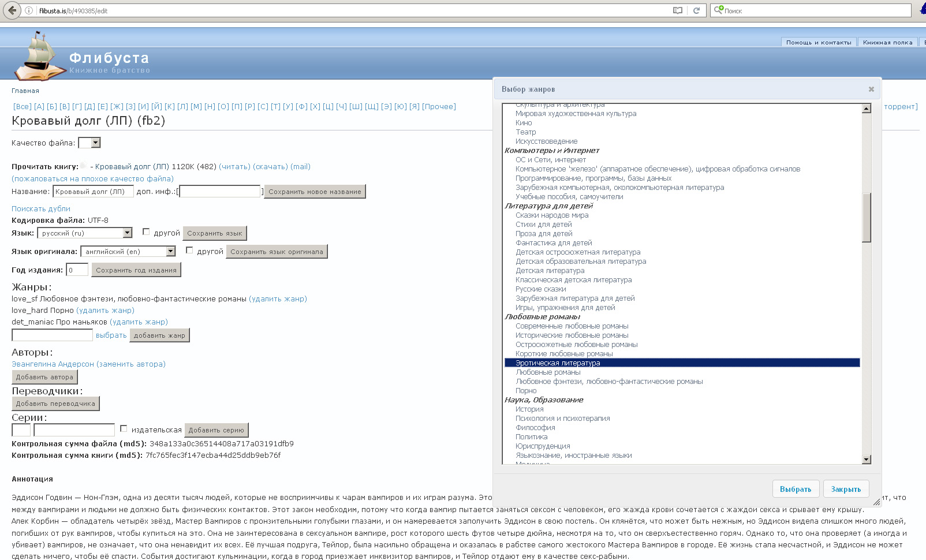The image size is (926, 560).
Task: Expand the language dropdown 'русский (ru)'
Action: point(85,233)
